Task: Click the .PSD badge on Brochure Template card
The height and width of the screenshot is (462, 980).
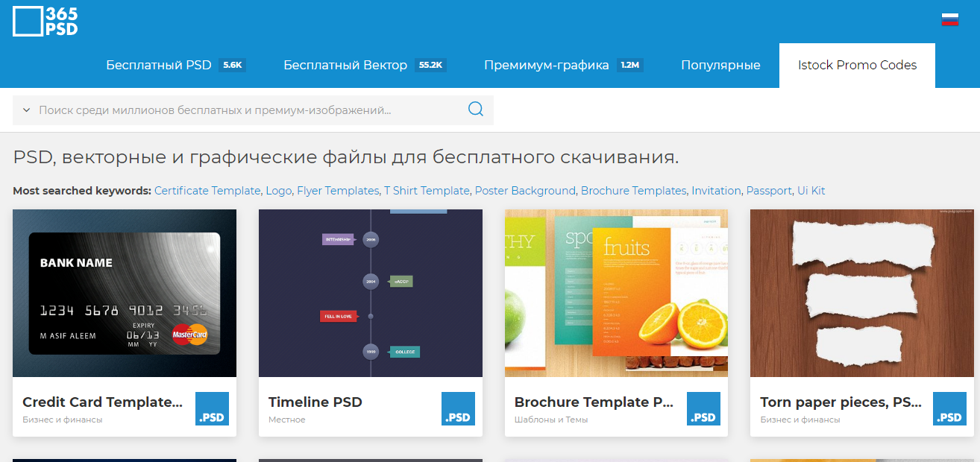Action: pos(703,408)
